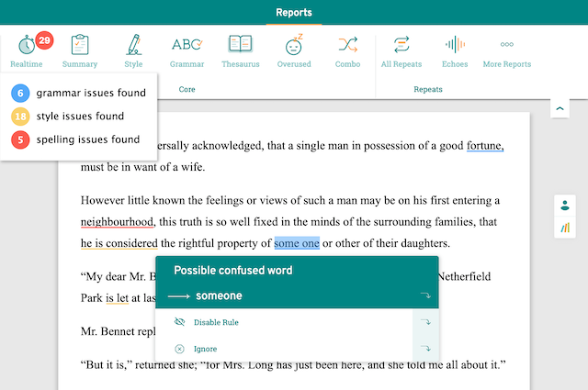This screenshot has width=588, height=390.
Task: Click the Ignore circle-x icon
Action: [180, 349]
